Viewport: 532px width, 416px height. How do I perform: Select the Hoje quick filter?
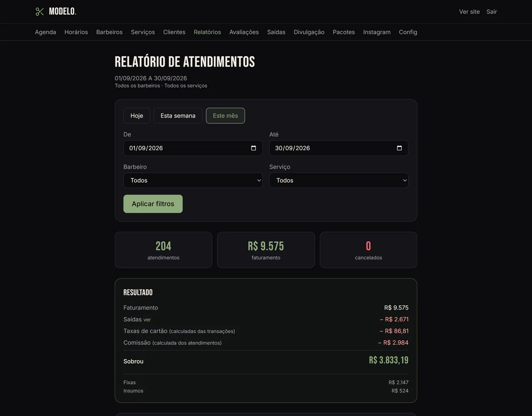pyautogui.click(x=137, y=116)
